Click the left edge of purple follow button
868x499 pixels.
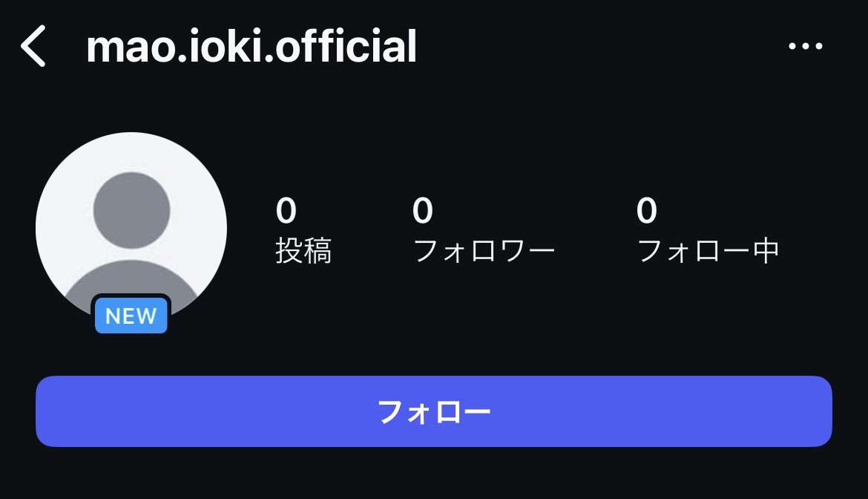45,411
